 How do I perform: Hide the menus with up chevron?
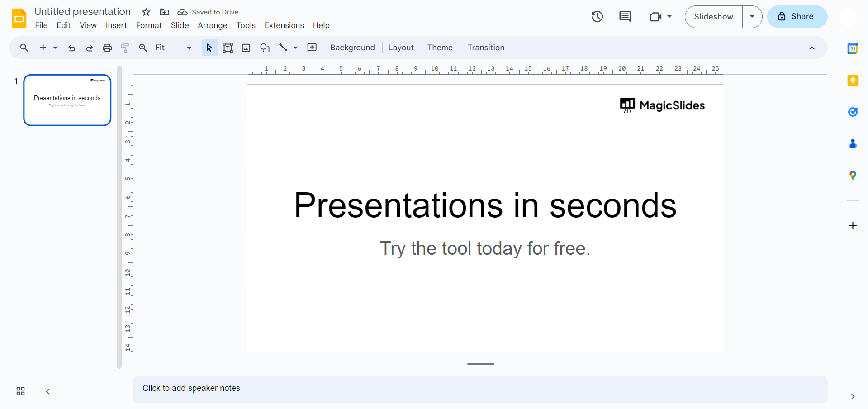[x=812, y=48]
